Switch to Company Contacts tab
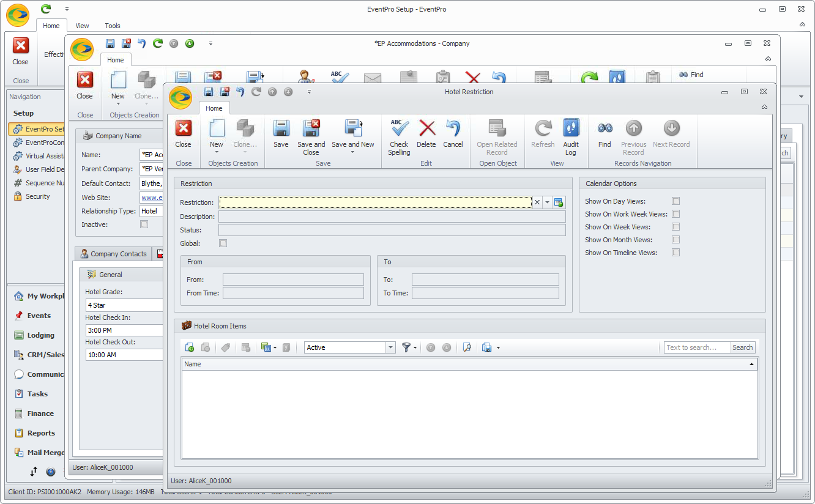 click(113, 254)
